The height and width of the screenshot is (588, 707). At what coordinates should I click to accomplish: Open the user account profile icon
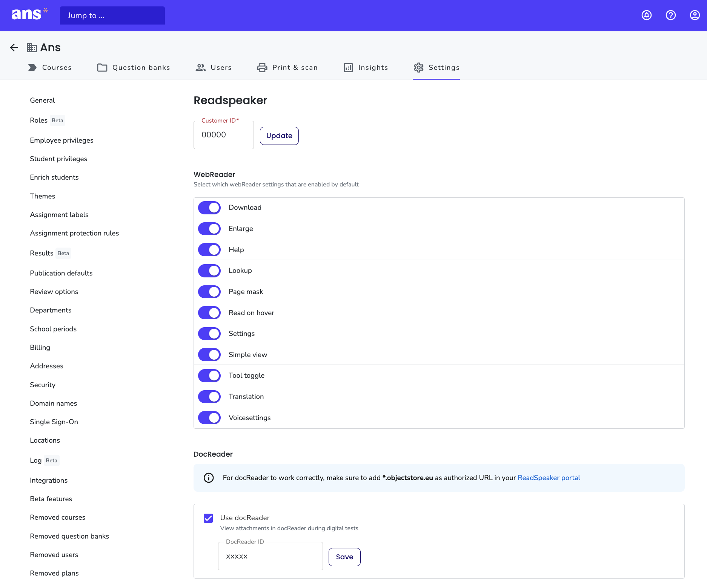click(x=695, y=15)
